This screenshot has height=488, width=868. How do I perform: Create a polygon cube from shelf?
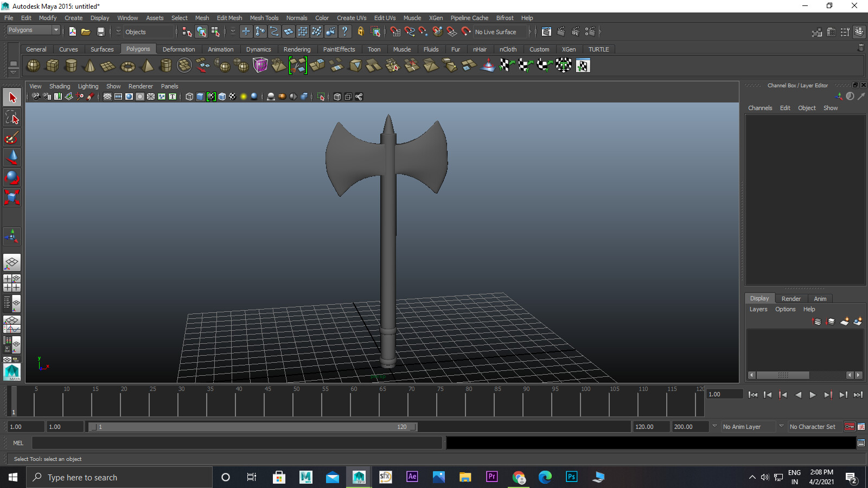pyautogui.click(x=52, y=66)
